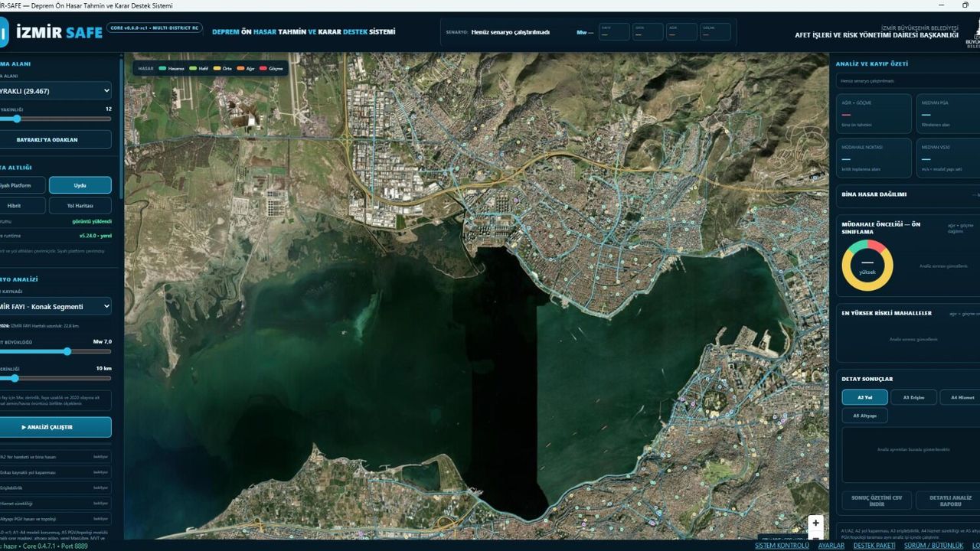Open the A5 Altyapı results tab
This screenshot has width=980, height=551.
pyautogui.click(x=865, y=416)
